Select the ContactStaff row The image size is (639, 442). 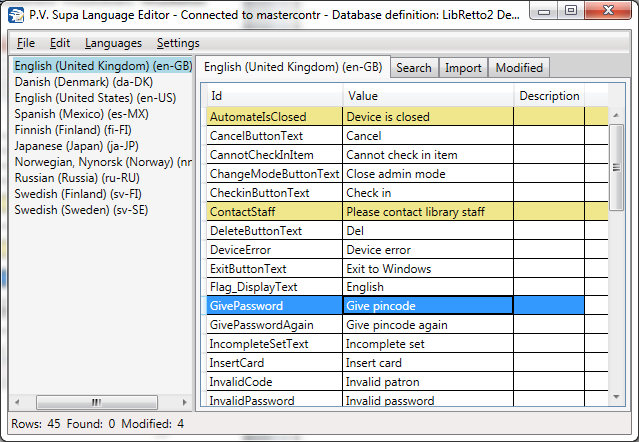pyautogui.click(x=273, y=212)
